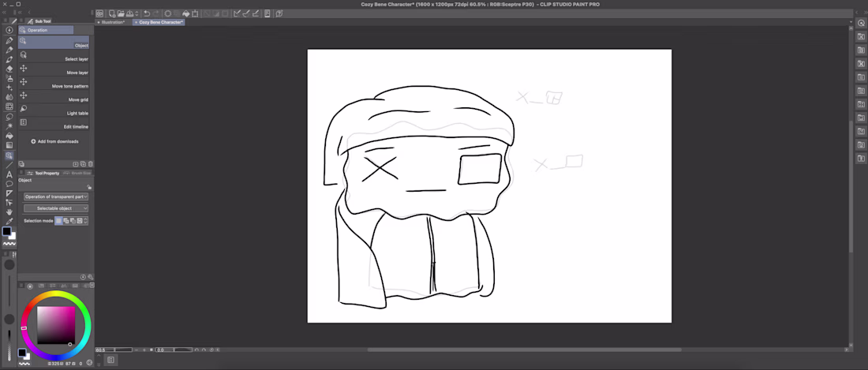Open Quick Access search icon on right dock
The width and height of the screenshot is (868, 370).
pyautogui.click(x=862, y=23)
